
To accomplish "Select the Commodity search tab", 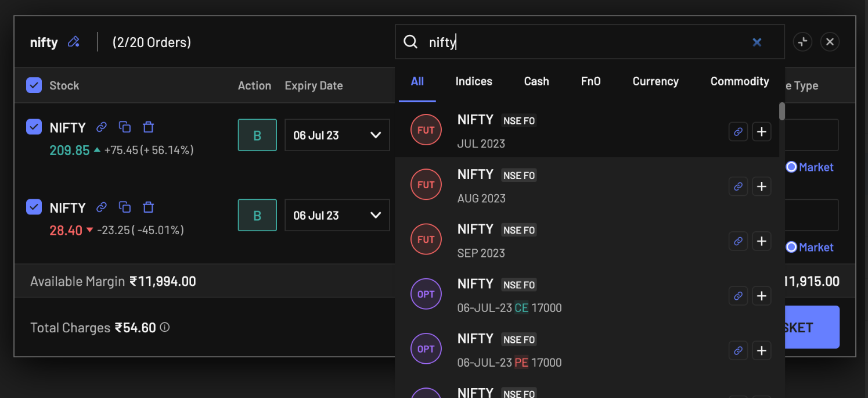I will tap(739, 81).
